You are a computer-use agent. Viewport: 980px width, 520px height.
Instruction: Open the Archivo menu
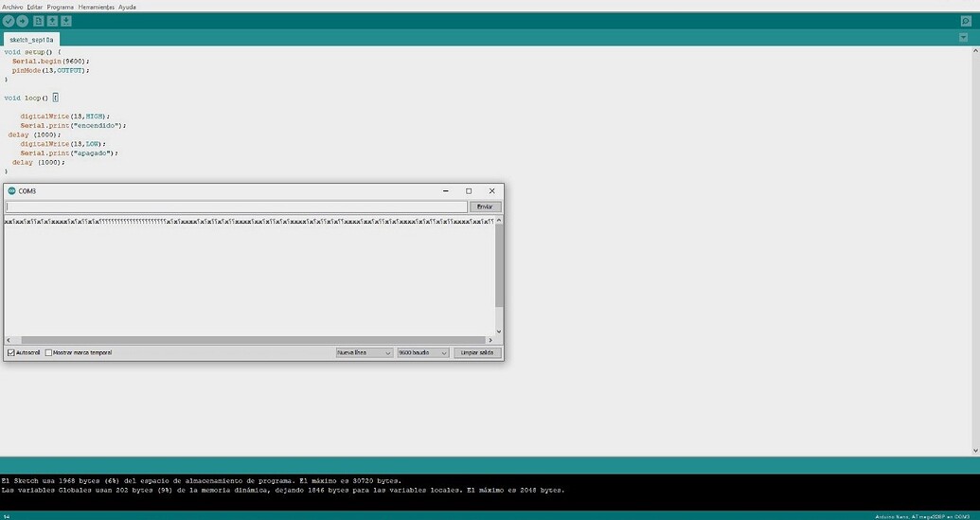[12, 7]
